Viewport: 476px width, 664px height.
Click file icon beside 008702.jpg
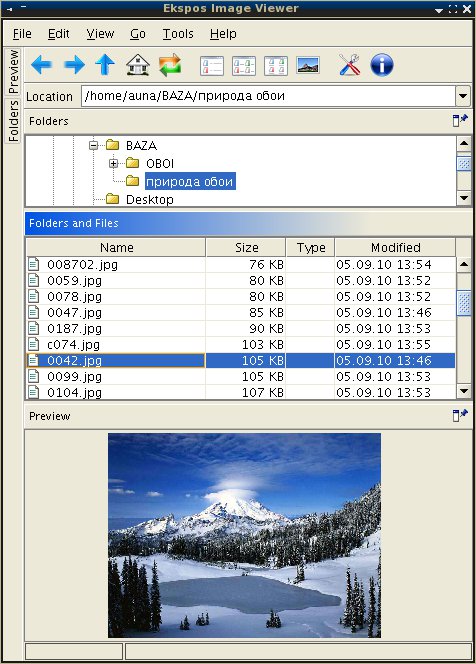(33, 264)
